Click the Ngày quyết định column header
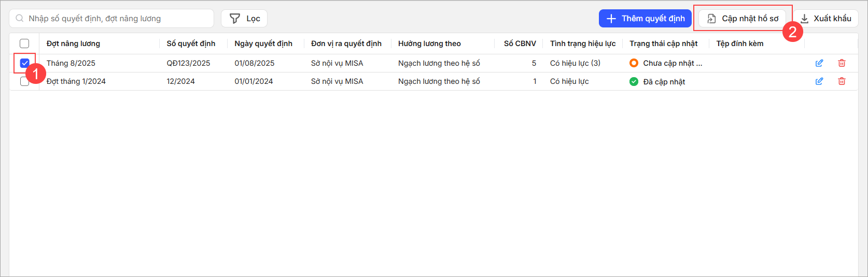Screen dimensions: 868x277 coord(263,43)
